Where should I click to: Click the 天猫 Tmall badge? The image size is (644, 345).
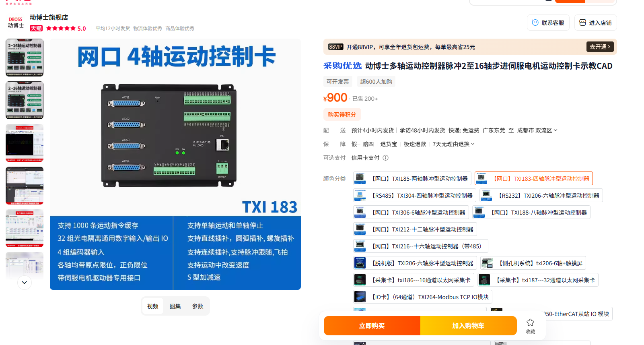pyautogui.click(x=36, y=28)
